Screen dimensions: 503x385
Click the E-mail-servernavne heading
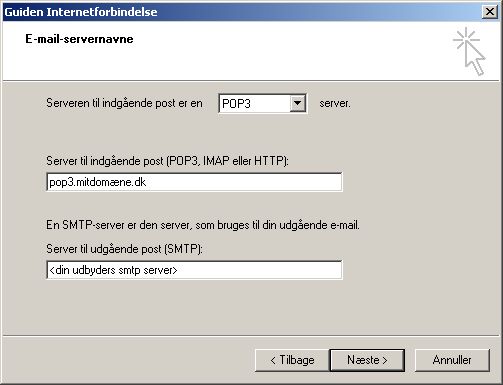point(79,39)
